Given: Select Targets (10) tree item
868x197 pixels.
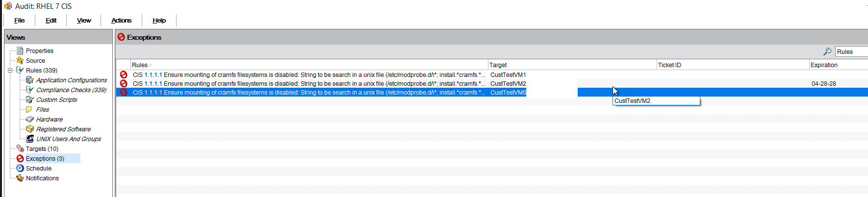Looking at the screenshot, I should (x=42, y=148).
